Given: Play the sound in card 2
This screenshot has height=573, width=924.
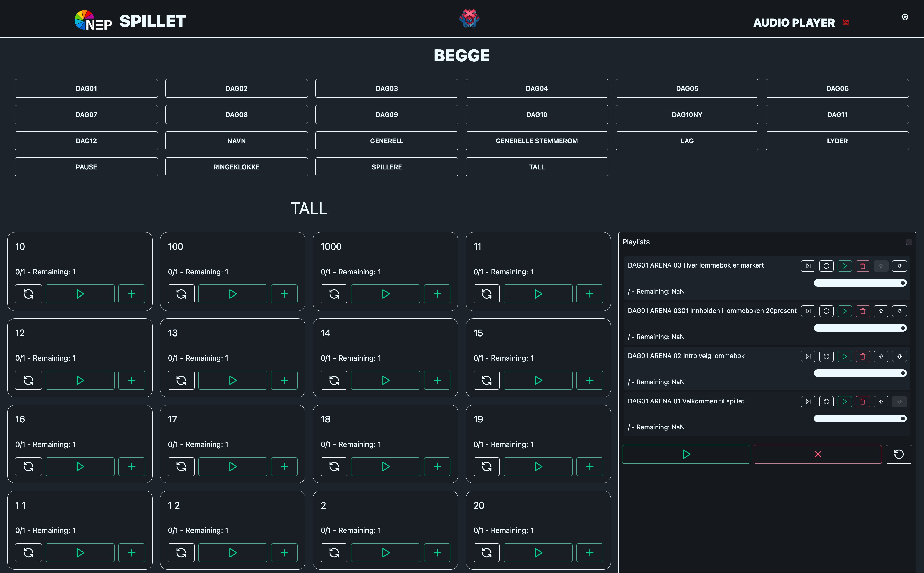Looking at the screenshot, I should 386,552.
